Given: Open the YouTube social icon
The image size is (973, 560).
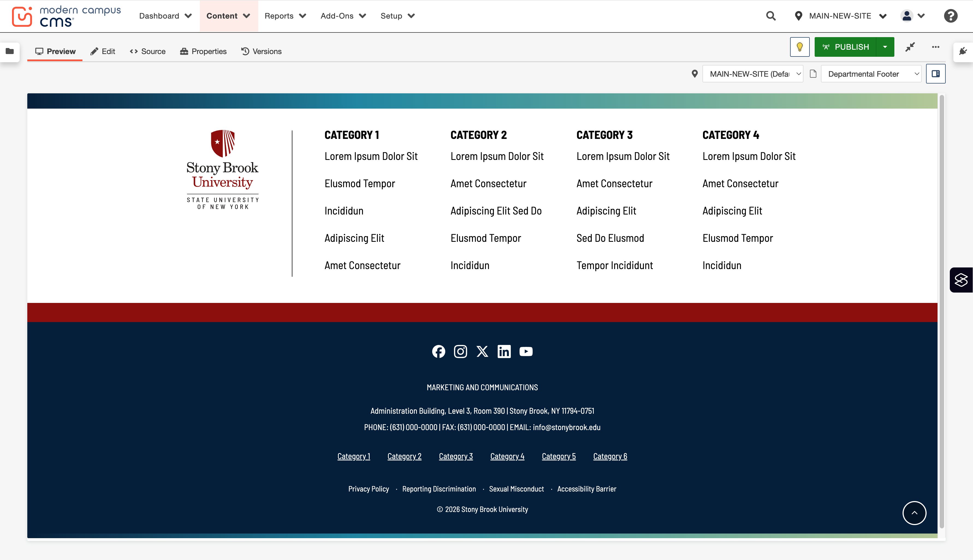Looking at the screenshot, I should (526, 352).
